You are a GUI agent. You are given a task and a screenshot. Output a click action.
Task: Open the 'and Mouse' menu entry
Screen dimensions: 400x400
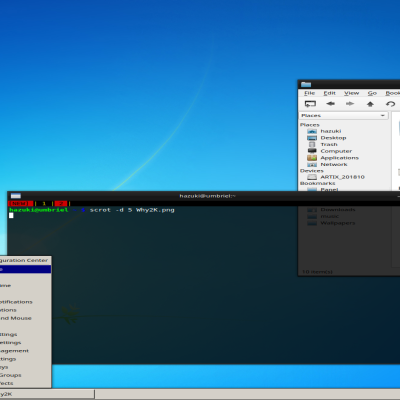(25, 318)
